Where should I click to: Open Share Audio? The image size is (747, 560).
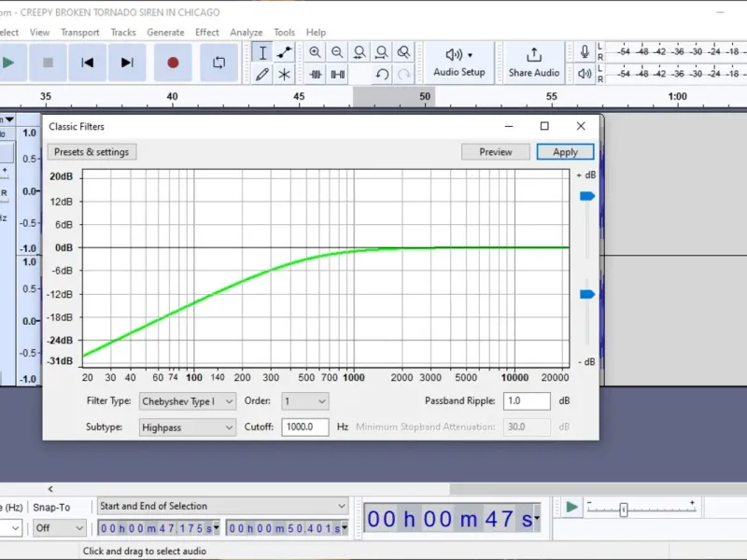tap(533, 63)
